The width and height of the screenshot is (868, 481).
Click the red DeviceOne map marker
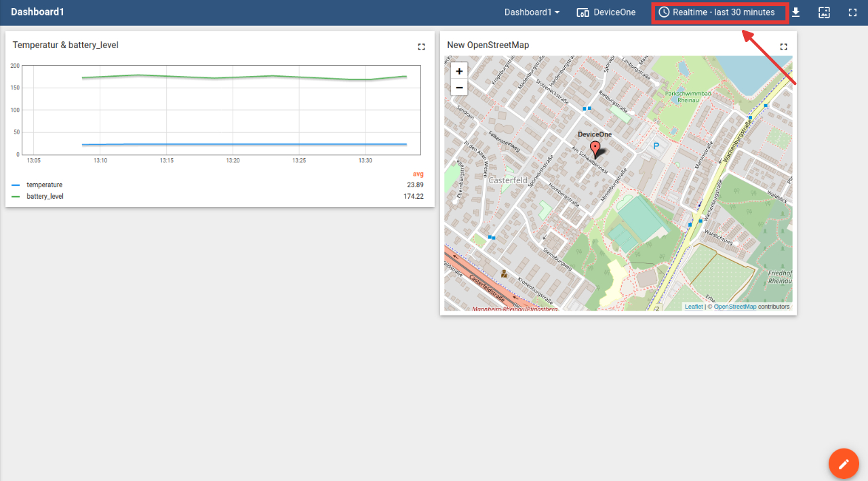[x=595, y=150]
